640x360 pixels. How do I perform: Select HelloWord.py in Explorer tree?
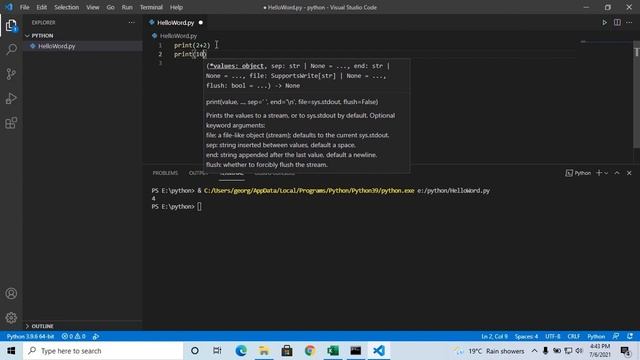[x=82, y=46]
